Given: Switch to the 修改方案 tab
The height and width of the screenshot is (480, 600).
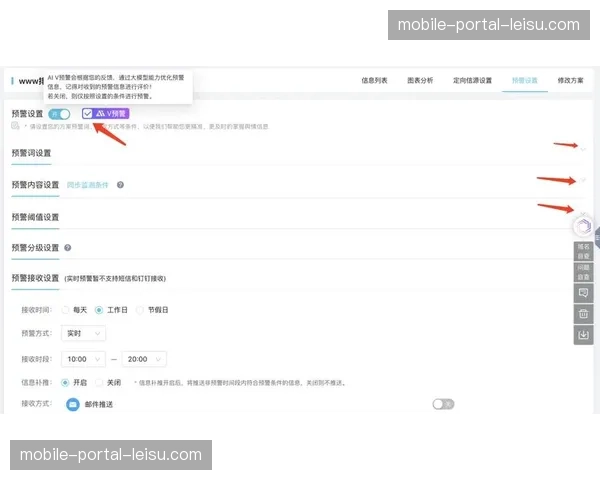Looking at the screenshot, I should (571, 80).
